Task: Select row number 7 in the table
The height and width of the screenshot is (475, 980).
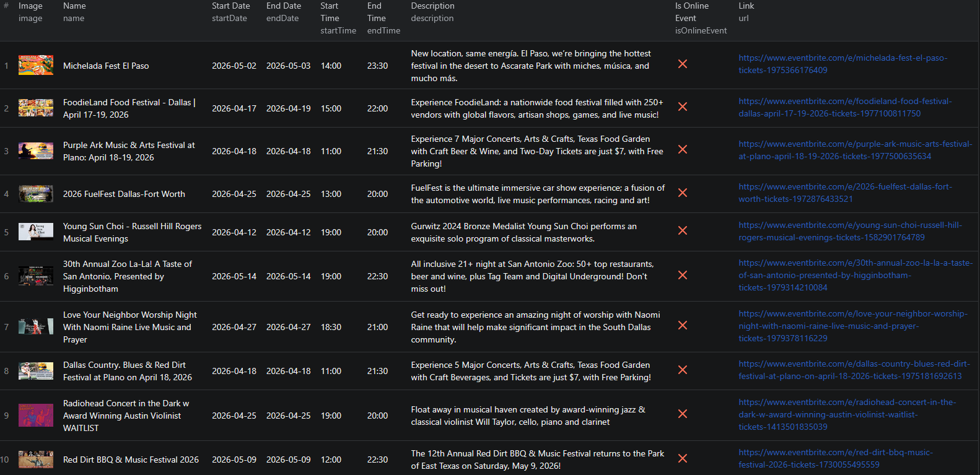Action: (x=6, y=327)
